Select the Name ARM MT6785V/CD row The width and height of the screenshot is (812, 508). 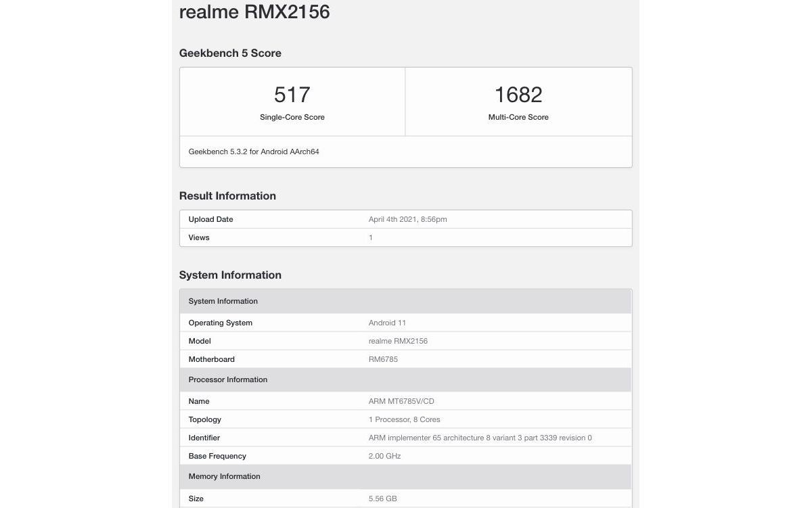point(406,400)
